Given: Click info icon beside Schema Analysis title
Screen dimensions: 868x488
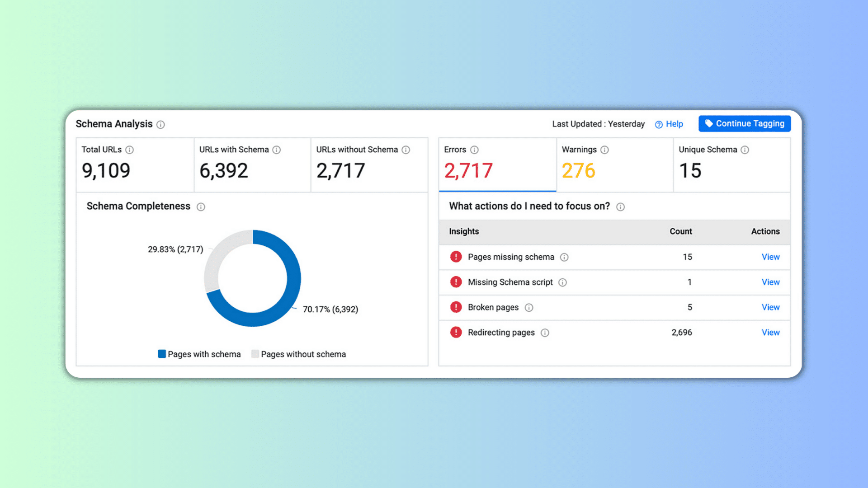Looking at the screenshot, I should click(x=160, y=125).
